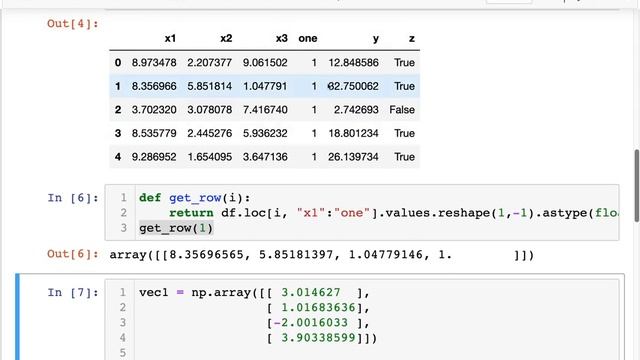
Task: Click the z column header
Action: pos(411,38)
